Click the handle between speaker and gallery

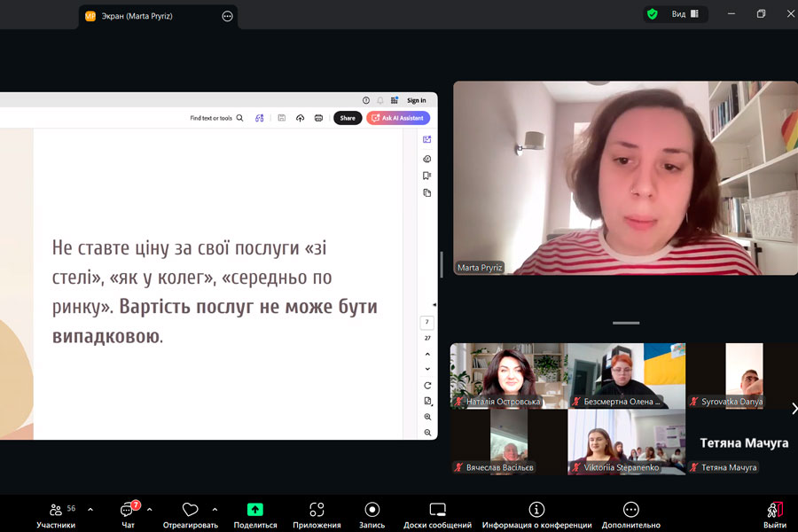[x=626, y=323]
